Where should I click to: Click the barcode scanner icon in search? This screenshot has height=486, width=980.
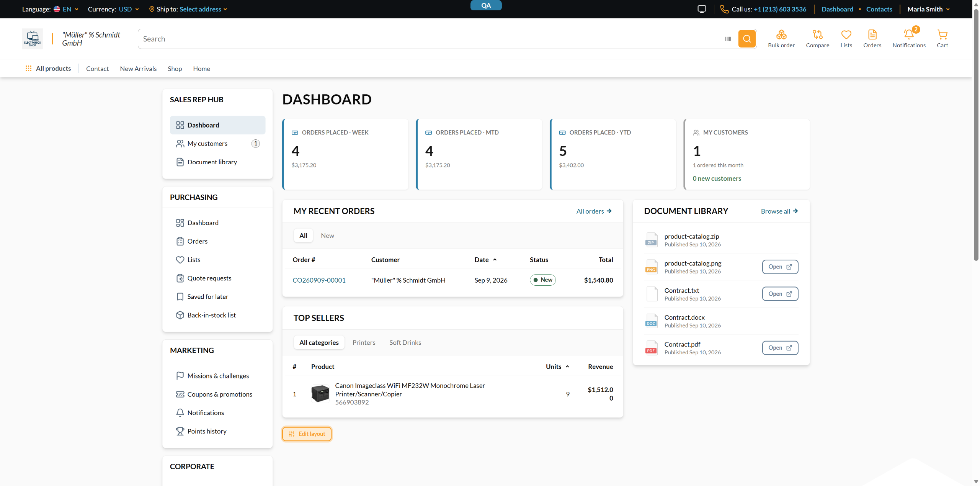728,39
